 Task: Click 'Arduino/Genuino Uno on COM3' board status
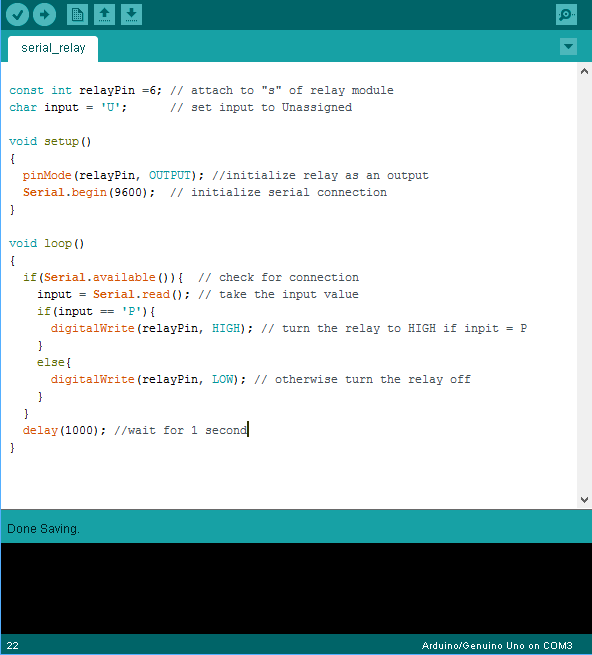497,645
